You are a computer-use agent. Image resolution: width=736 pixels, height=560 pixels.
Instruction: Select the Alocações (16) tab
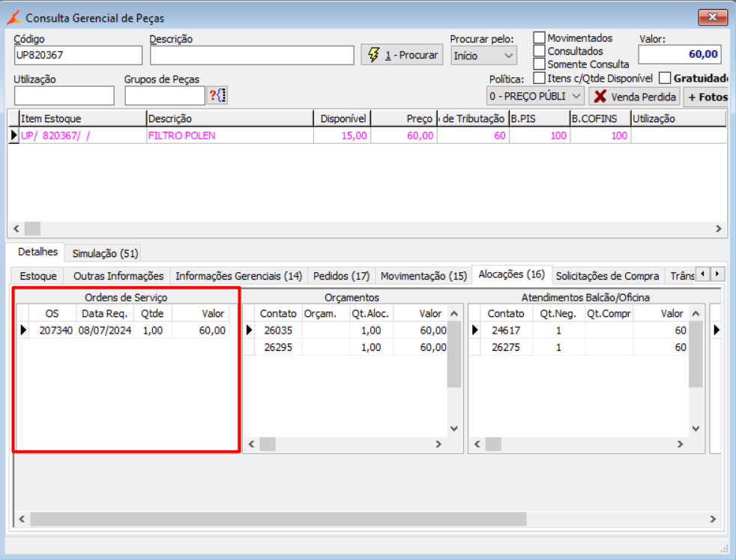[512, 274]
